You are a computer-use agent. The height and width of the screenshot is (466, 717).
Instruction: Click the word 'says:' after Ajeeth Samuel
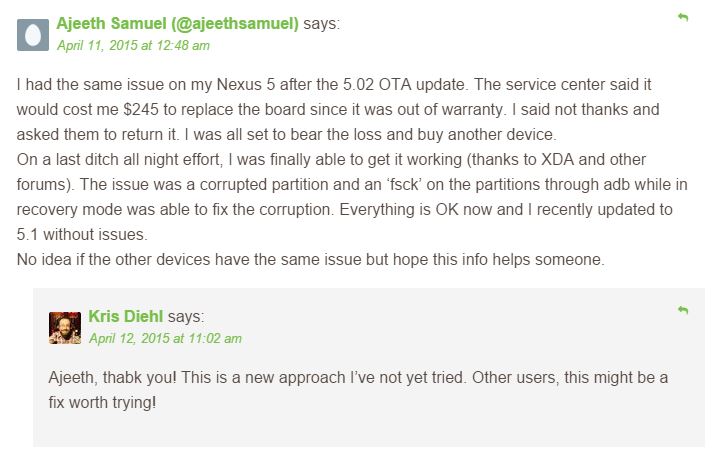[322, 23]
